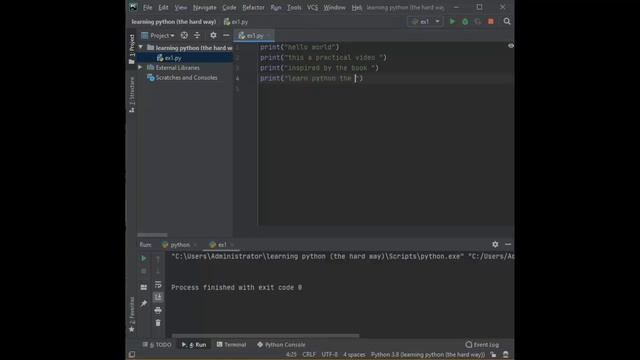Select the ex1 run configuration dropdown
The height and width of the screenshot is (360, 640).
coord(425,21)
